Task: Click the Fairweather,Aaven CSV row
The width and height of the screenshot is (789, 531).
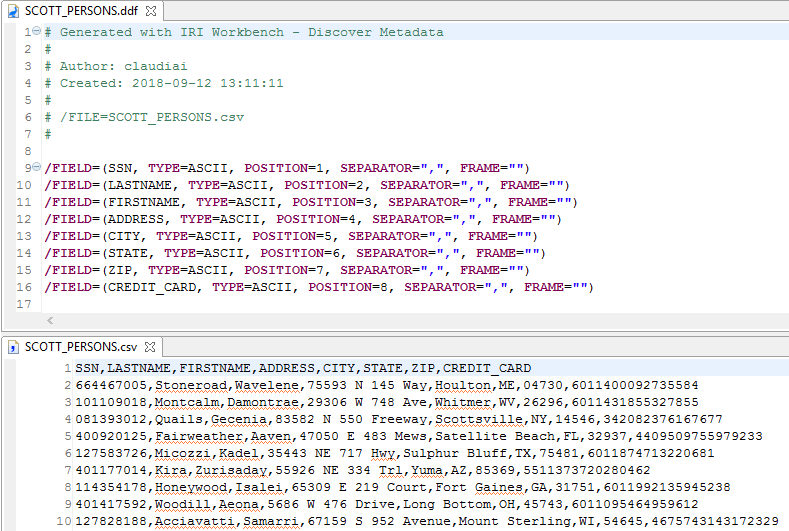Action: (x=419, y=436)
